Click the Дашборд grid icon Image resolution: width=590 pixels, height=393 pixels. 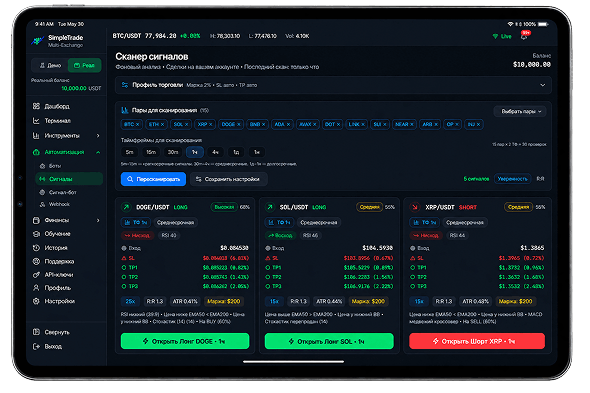[36, 106]
